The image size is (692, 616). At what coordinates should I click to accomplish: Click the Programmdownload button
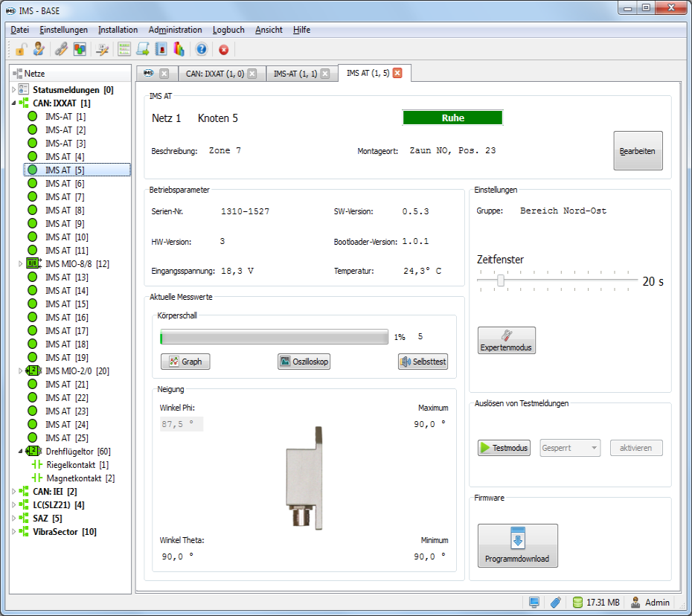(517, 545)
